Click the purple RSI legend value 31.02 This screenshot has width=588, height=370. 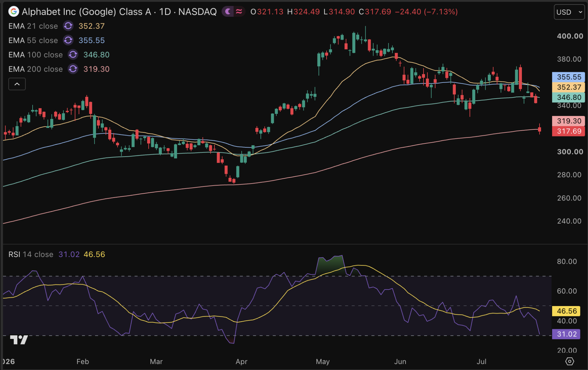point(69,254)
